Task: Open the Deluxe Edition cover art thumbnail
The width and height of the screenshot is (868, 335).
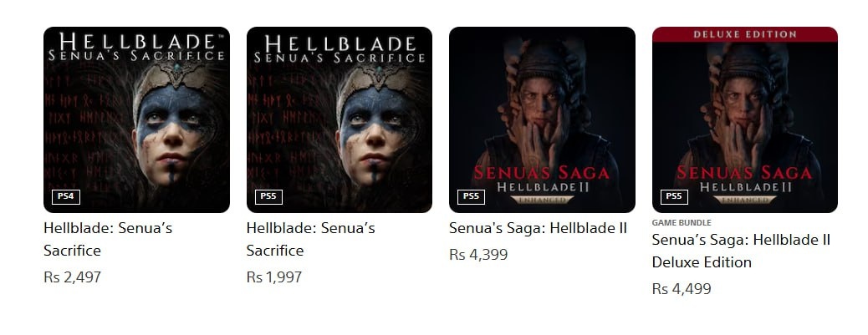Action: click(x=744, y=119)
